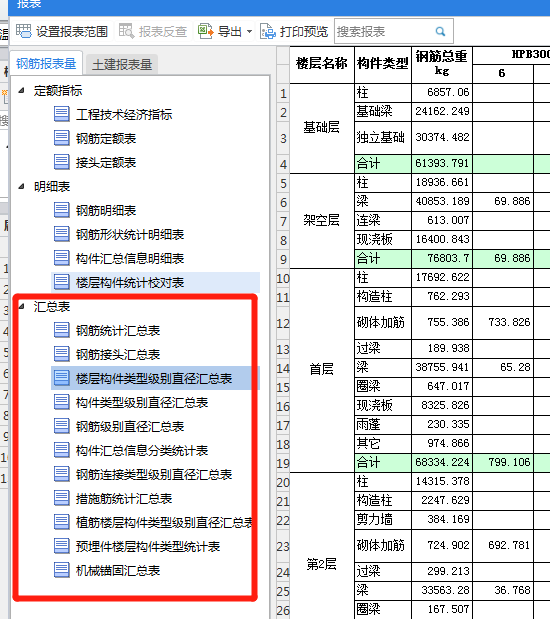Click icon beside 构件类型级别直径汇总表
Screen dimensions: 550x619
pos(62,402)
